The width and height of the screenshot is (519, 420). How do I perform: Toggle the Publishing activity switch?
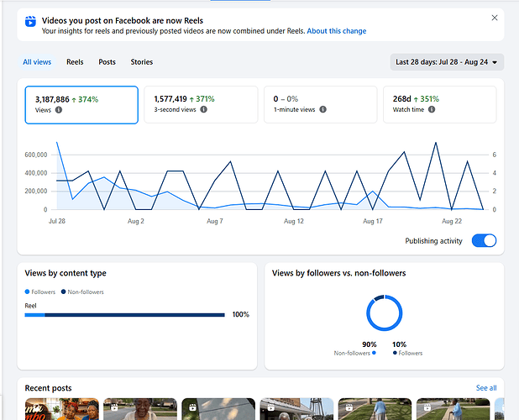point(484,240)
